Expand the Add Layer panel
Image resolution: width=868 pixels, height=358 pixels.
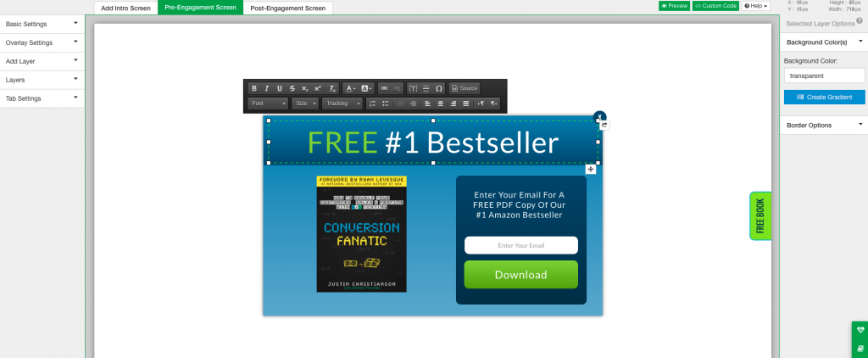click(x=42, y=61)
